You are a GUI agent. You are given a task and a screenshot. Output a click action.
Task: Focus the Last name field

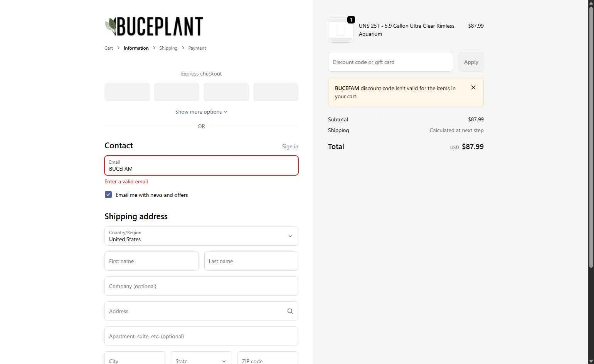point(251,261)
